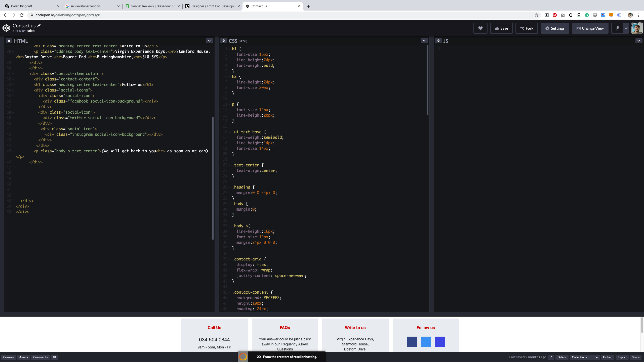Expand the HTML panel dropdown chevron
Viewport: 644px width, 362px height.
point(209,41)
